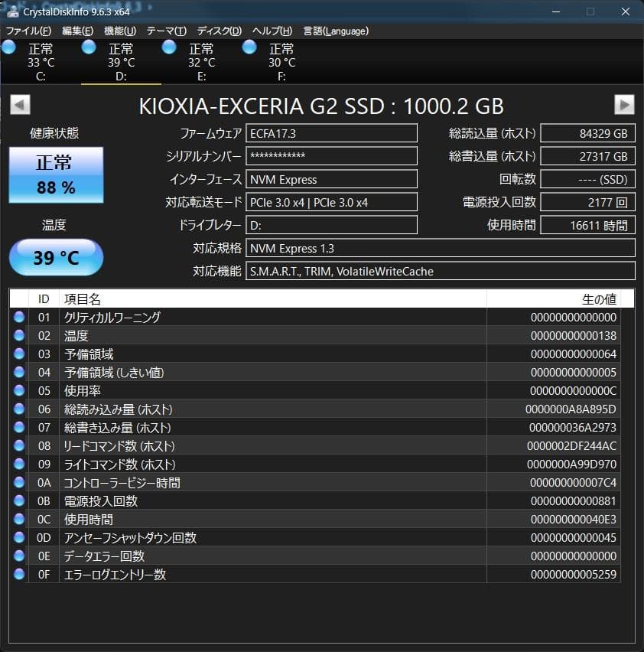
Task: Click status orb of 0D アンセーフシャットダウン回数
Action: pos(19,537)
